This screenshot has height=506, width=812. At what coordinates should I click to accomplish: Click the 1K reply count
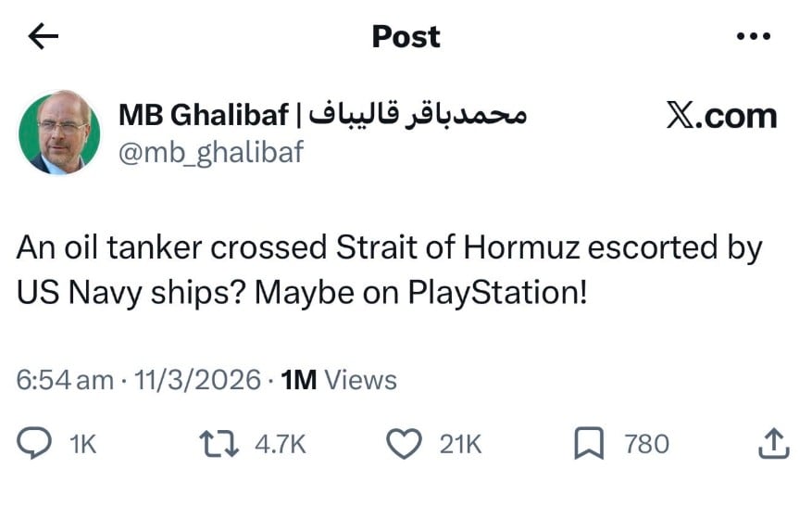click(83, 445)
